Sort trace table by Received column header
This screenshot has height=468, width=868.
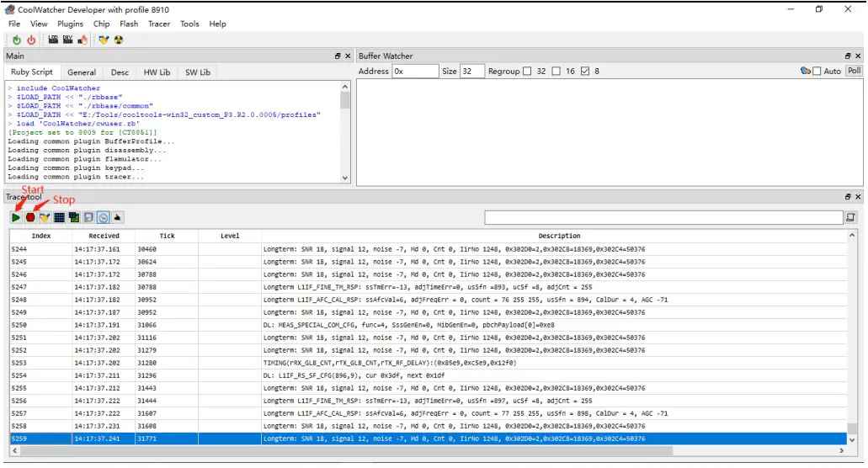pyautogui.click(x=104, y=236)
